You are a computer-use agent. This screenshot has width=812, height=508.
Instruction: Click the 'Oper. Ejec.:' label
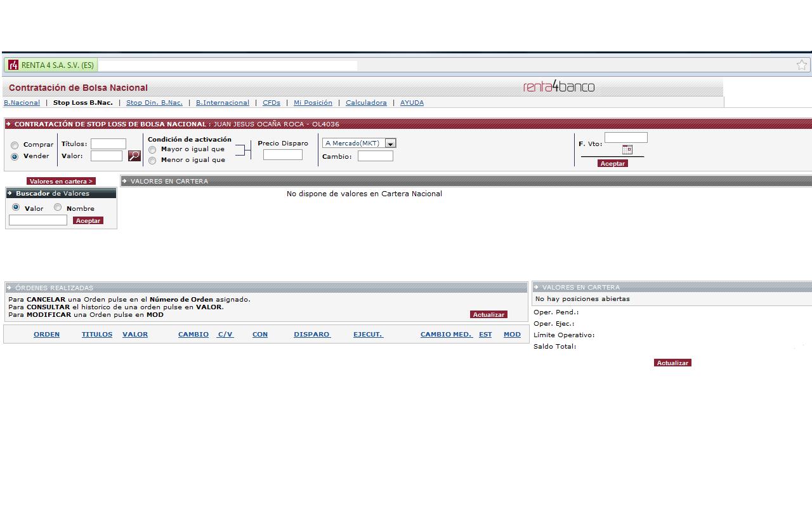pos(554,323)
